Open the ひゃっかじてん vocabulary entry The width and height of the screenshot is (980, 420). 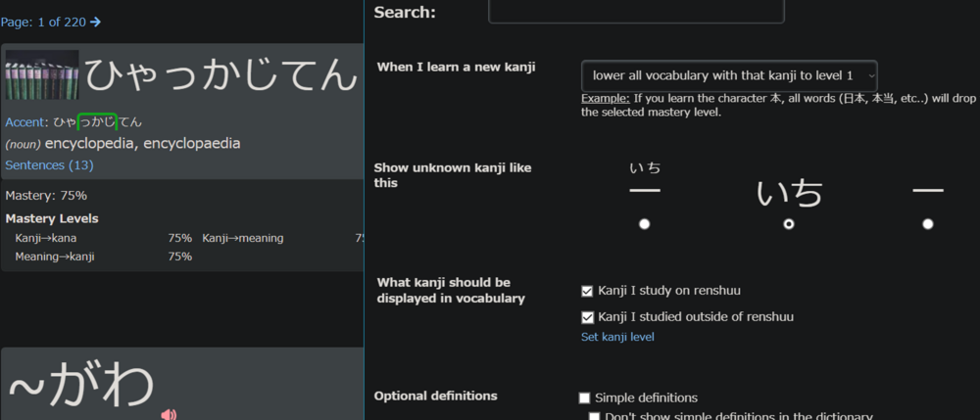tap(220, 75)
